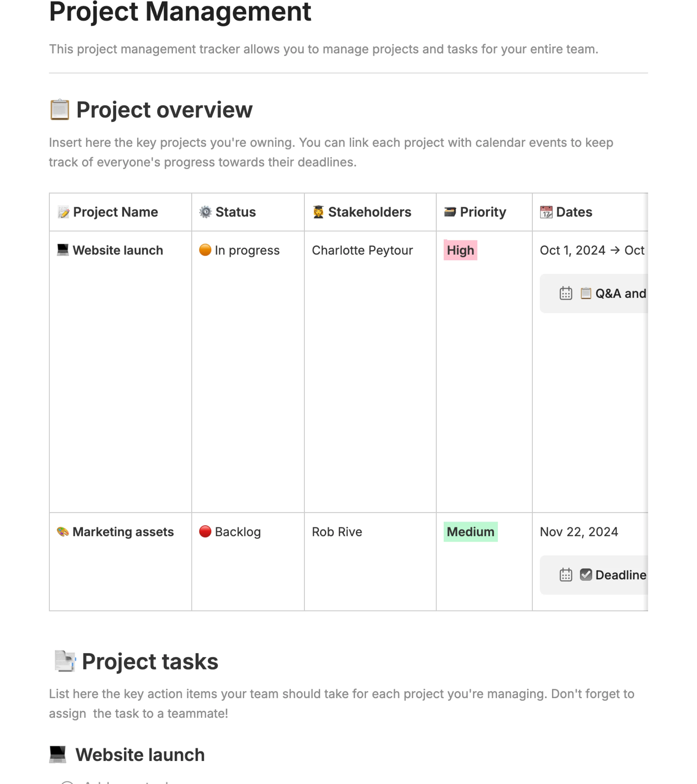Click the laptop icon in Website launch row
697x784 pixels.
tap(63, 250)
